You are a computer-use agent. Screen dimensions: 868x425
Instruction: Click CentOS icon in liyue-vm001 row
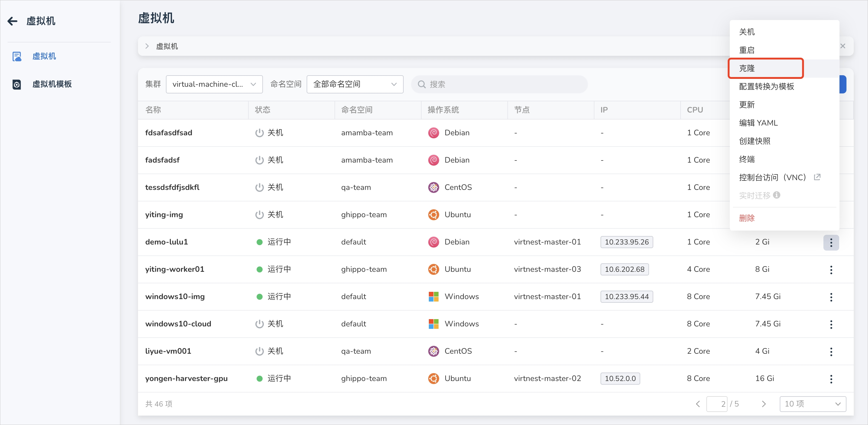tap(433, 351)
